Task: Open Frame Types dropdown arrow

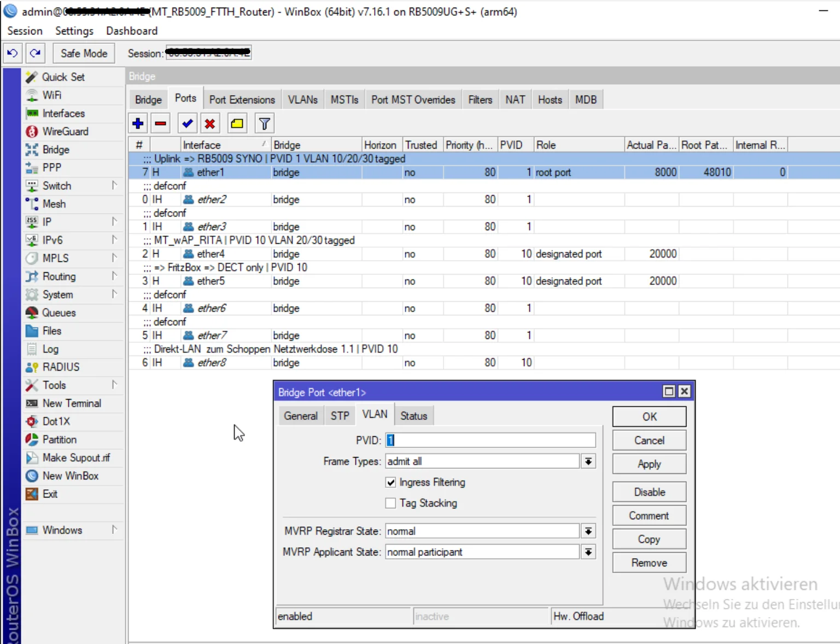Action: pos(588,461)
